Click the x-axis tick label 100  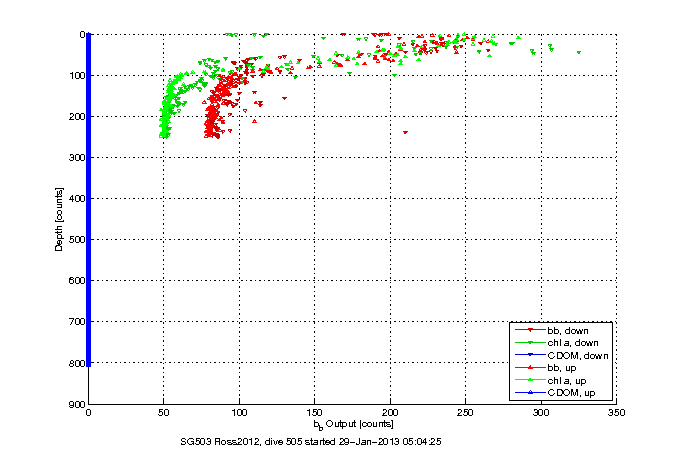(x=239, y=412)
